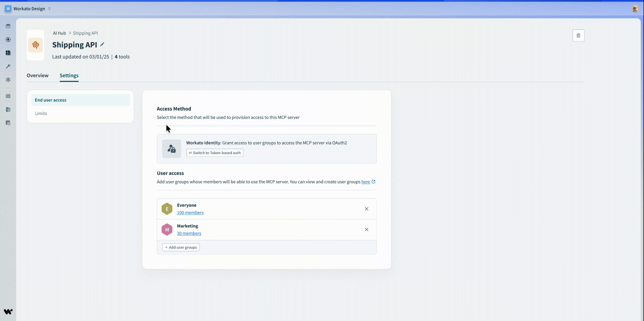Screen dimensions: 644x321
Task: Open the globe icon in sidebar
Action: point(8,96)
